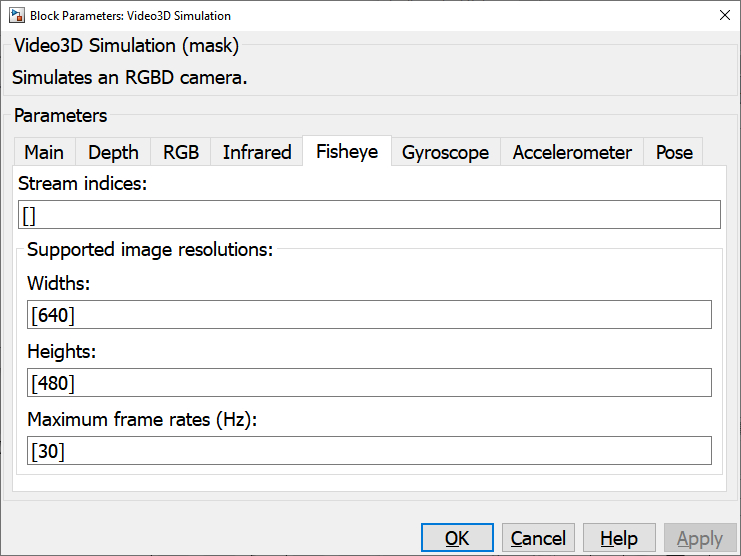Click the Apply button
Screen dimensions: 741x556
700,538
